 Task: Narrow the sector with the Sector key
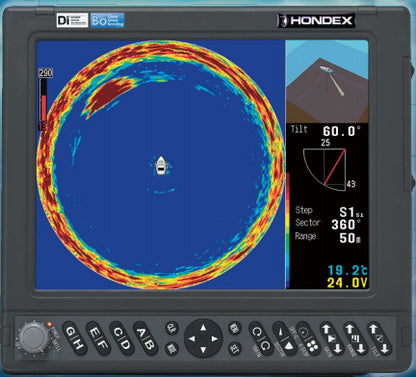pyautogui.click(x=280, y=332)
